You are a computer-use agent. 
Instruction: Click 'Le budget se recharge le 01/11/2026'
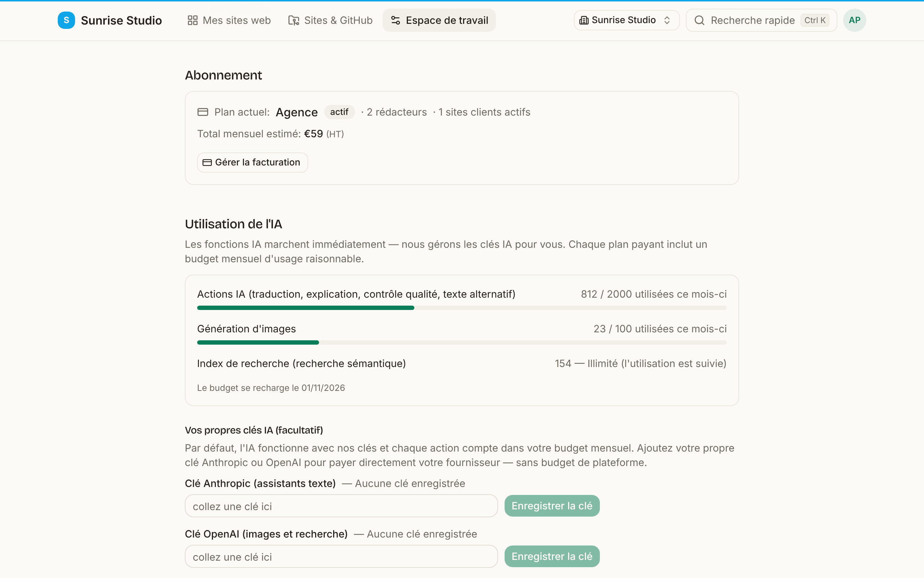pyautogui.click(x=271, y=388)
